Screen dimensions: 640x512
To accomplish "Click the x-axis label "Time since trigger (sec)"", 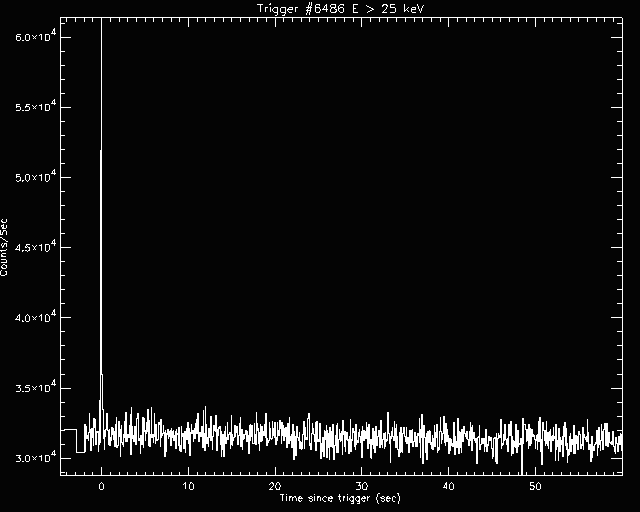I will 340,498.
